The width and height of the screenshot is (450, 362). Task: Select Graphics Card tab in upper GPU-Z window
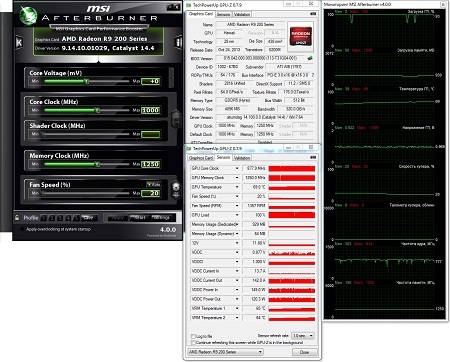tap(201, 14)
